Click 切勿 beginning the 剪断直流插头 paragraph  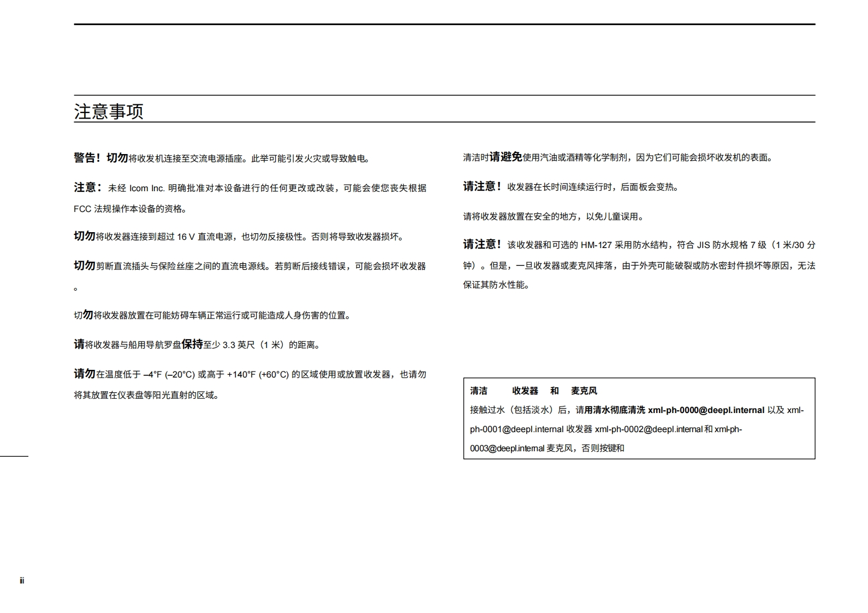[x=85, y=266]
